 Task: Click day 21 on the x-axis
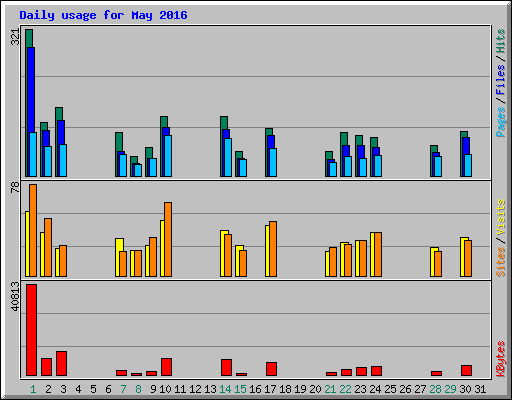(x=330, y=389)
